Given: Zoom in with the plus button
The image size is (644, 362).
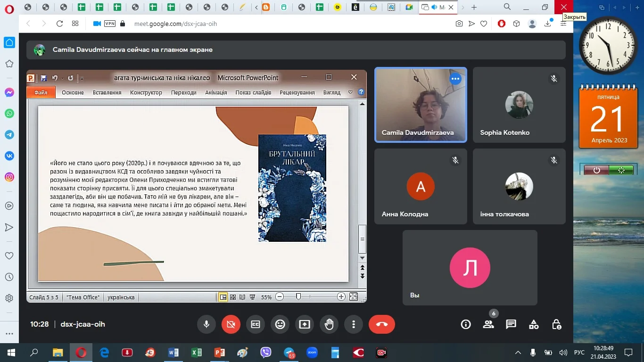Looking at the screenshot, I should tap(341, 297).
